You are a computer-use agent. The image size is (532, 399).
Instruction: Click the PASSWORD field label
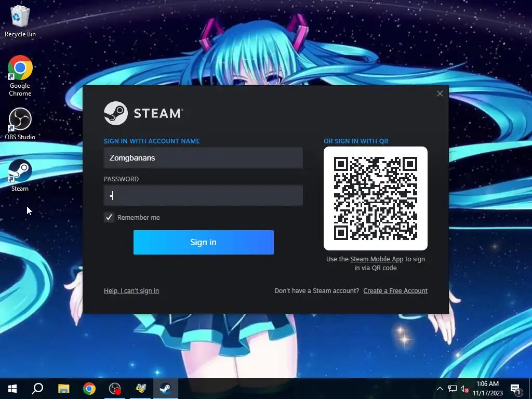click(121, 179)
